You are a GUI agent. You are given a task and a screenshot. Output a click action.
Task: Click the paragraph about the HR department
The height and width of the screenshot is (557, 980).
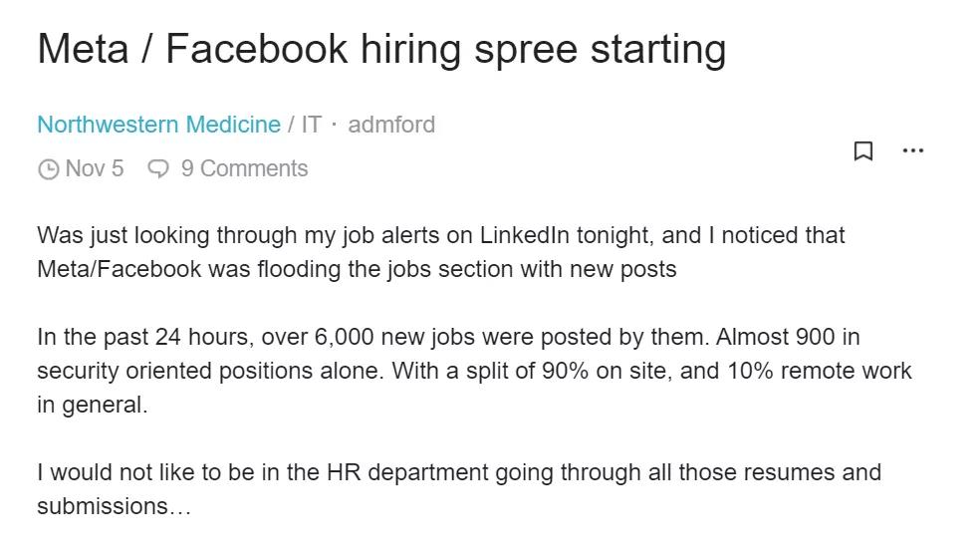point(459,489)
